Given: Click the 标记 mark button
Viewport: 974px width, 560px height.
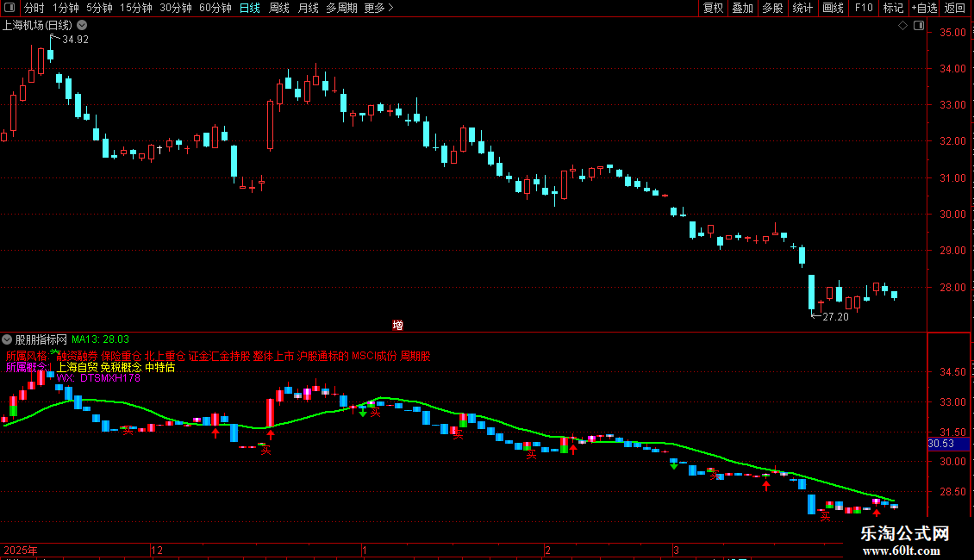Looking at the screenshot, I should pyautogui.click(x=893, y=8).
